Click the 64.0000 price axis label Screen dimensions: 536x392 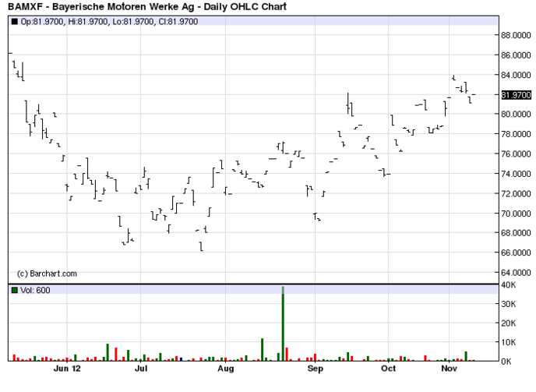(516, 273)
